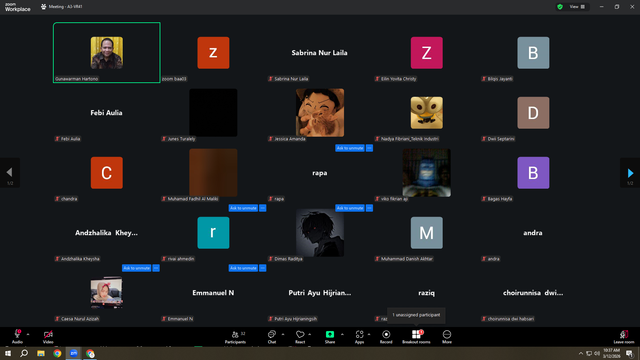
Task: Open the more options button in Emmanuel N's tile
Action: [x=263, y=268]
